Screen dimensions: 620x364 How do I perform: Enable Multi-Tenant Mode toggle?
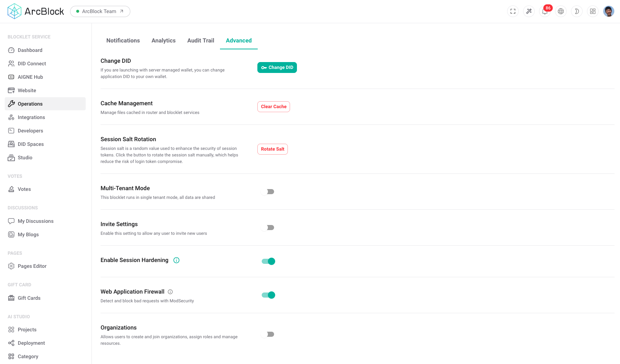tap(268, 192)
